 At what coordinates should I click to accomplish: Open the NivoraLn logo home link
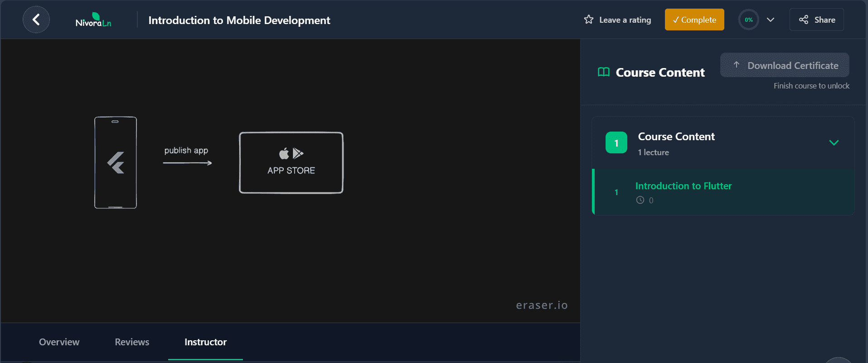[x=93, y=20]
